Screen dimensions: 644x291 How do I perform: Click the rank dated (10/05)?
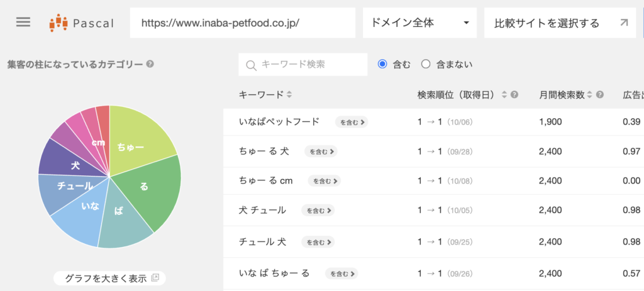click(x=445, y=210)
